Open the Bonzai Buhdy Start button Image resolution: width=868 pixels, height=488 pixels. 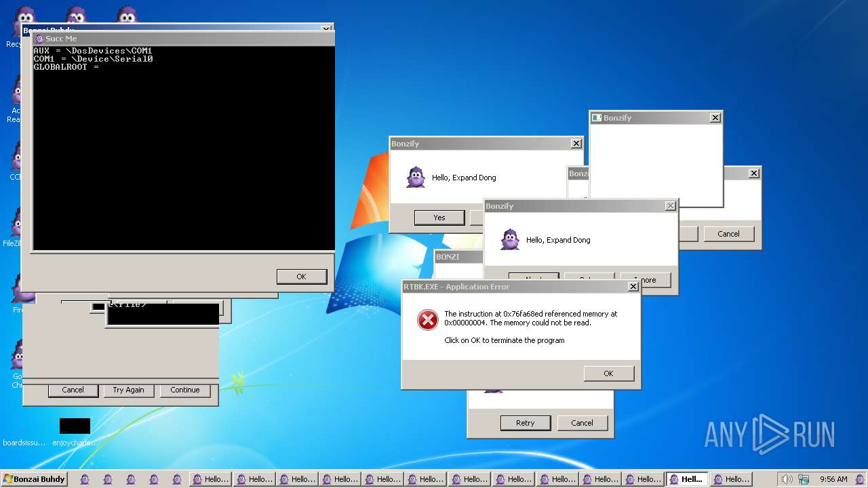coord(34,479)
